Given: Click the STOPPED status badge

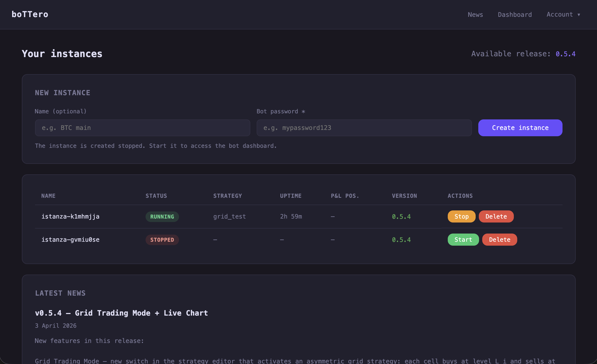Looking at the screenshot, I should point(162,240).
